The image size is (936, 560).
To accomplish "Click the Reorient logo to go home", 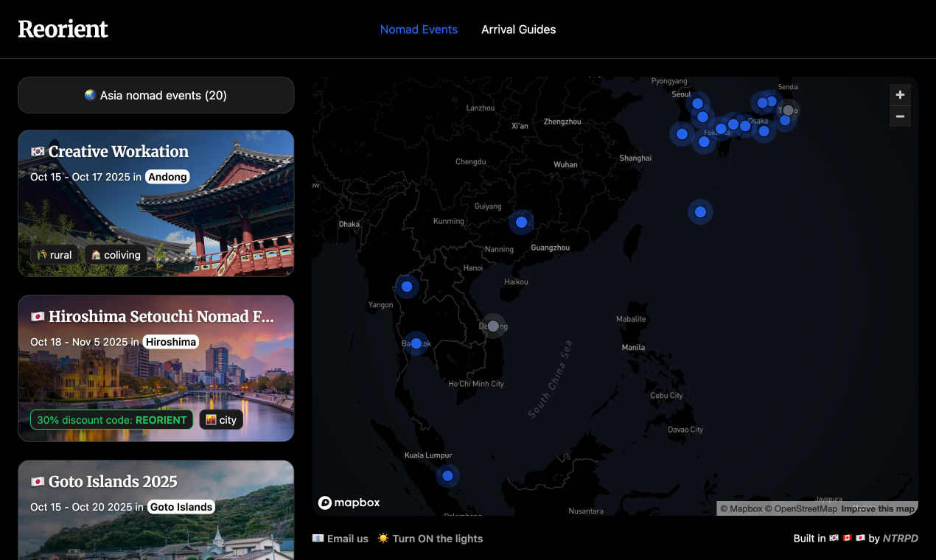I will [x=63, y=29].
